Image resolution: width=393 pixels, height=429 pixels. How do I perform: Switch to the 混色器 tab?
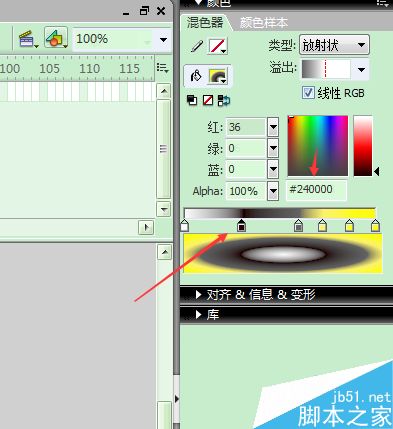click(205, 22)
